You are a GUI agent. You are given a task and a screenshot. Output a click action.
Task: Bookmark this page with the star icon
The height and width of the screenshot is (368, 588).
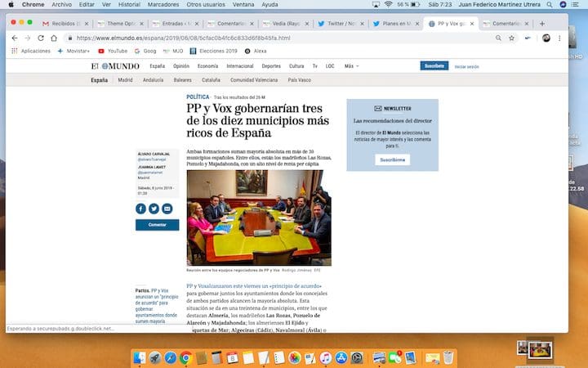tap(511, 38)
